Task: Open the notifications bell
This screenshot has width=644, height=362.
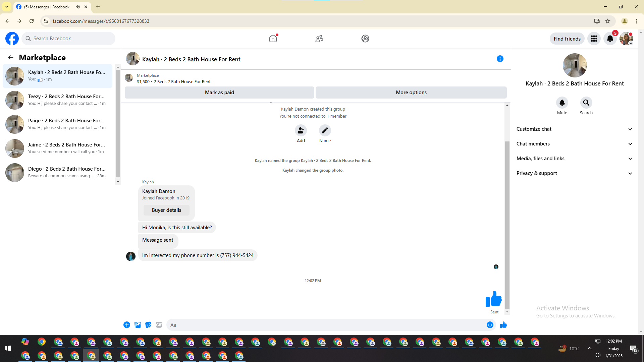Action: [x=610, y=39]
